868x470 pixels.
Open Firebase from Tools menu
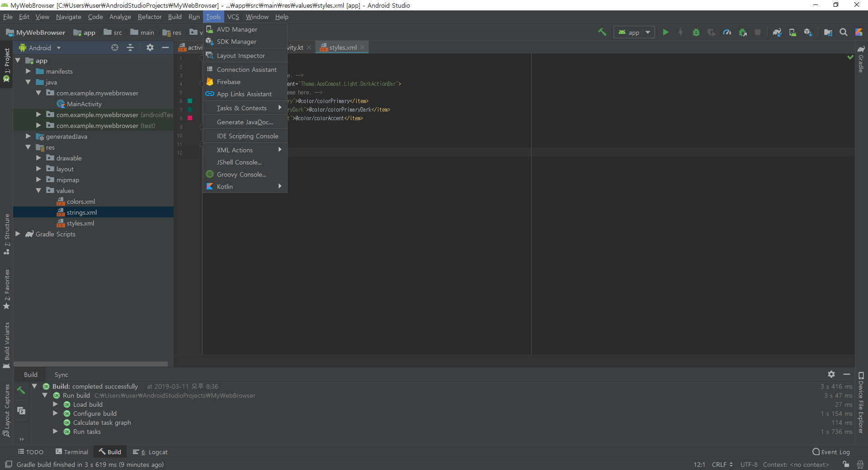245,82
